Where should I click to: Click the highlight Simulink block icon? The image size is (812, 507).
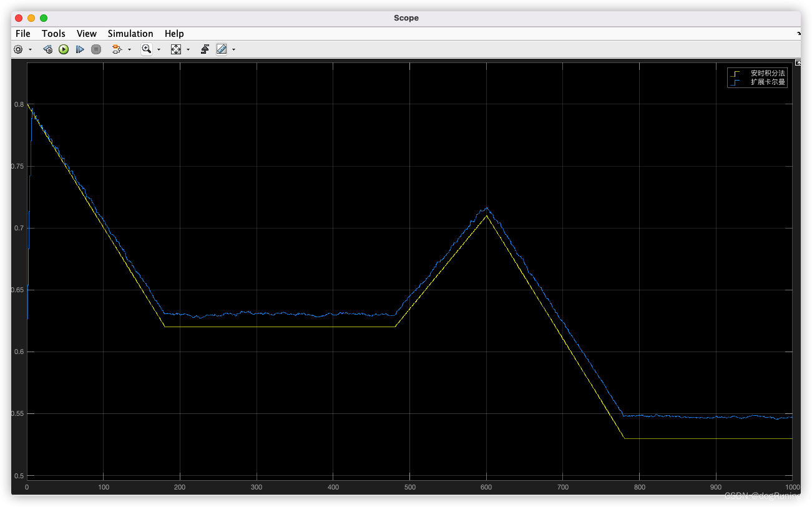(117, 49)
